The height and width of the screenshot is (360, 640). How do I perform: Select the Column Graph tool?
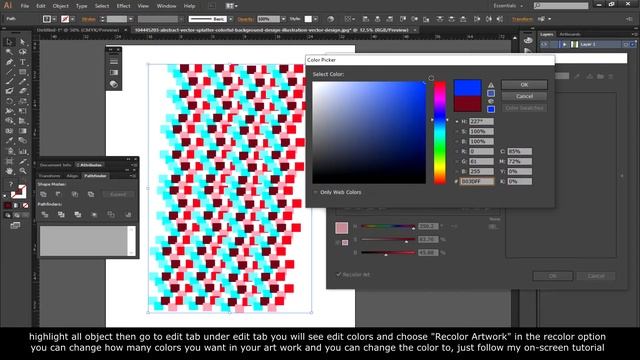pyautogui.click(x=22, y=151)
